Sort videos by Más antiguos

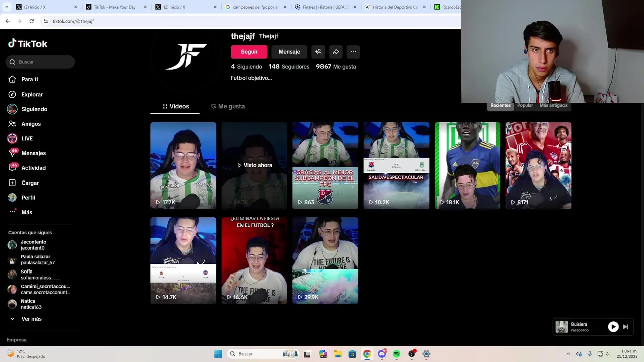(x=553, y=105)
